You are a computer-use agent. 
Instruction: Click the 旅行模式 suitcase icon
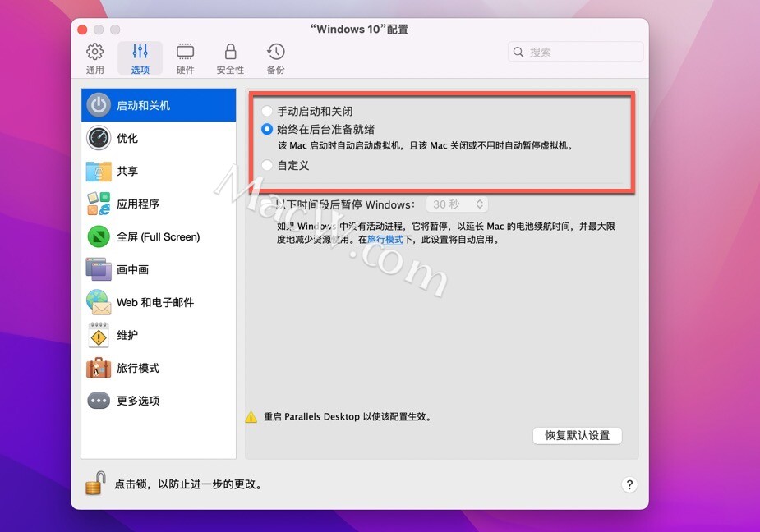tap(99, 368)
